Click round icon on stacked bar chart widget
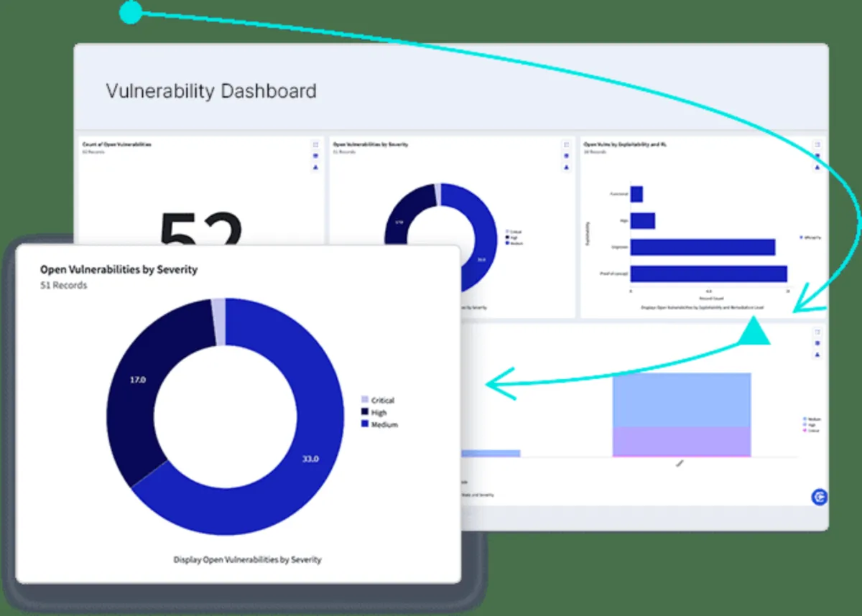The height and width of the screenshot is (616, 862). coord(817,344)
